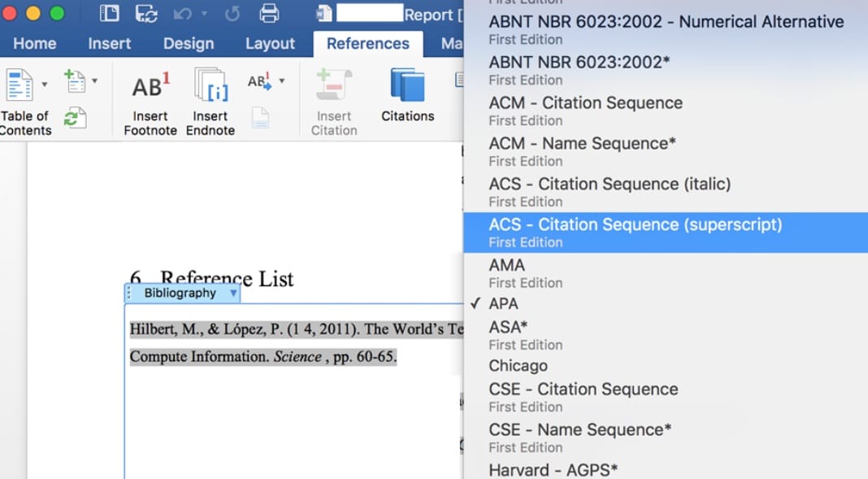Viewport: 868px width, 479px height.
Task: Click the italic Science journal title
Action: [297, 356]
